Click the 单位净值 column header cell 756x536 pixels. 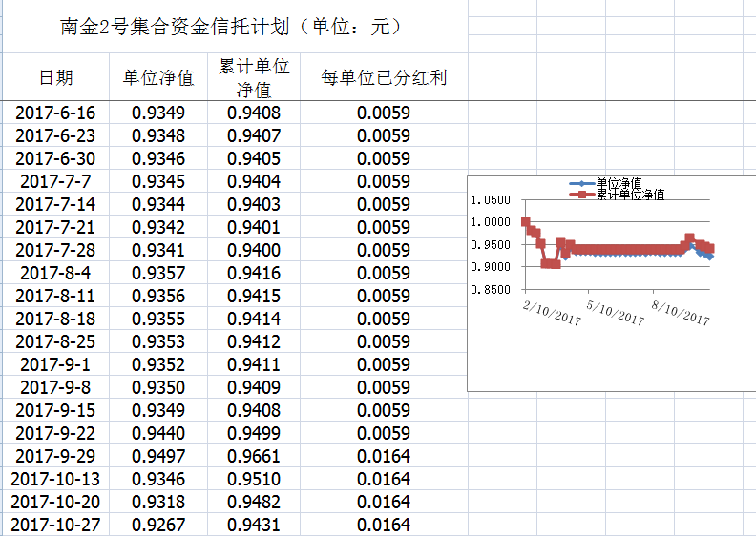tap(158, 78)
